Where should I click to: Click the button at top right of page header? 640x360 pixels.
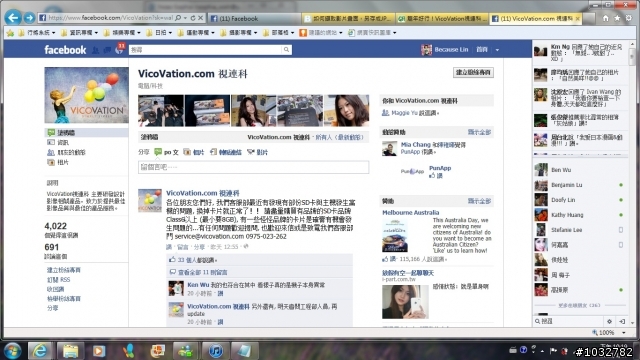tap(473, 72)
